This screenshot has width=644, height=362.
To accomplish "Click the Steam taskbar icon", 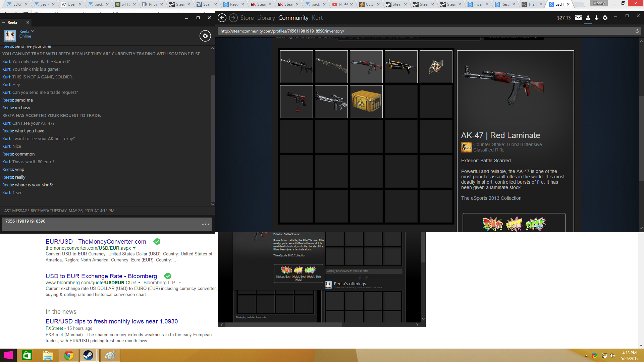I will click(x=89, y=355).
